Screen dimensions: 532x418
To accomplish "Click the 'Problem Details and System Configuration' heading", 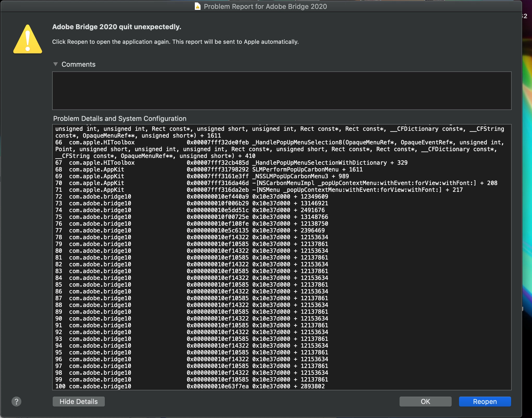I will tap(120, 119).
